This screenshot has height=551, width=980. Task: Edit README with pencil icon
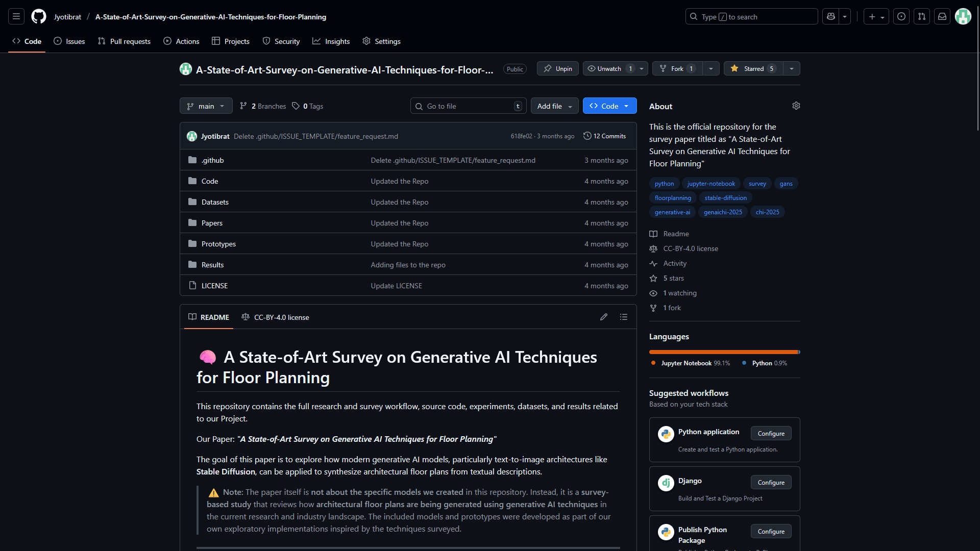pos(604,317)
